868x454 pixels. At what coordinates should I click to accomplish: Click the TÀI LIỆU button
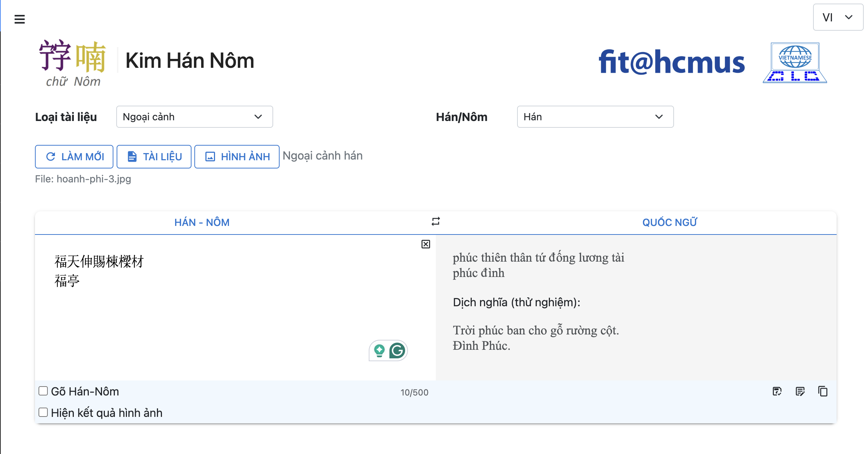tap(154, 157)
